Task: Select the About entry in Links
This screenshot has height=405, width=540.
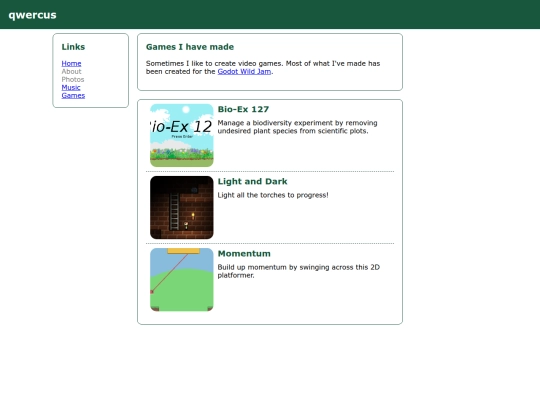Action: point(71,71)
